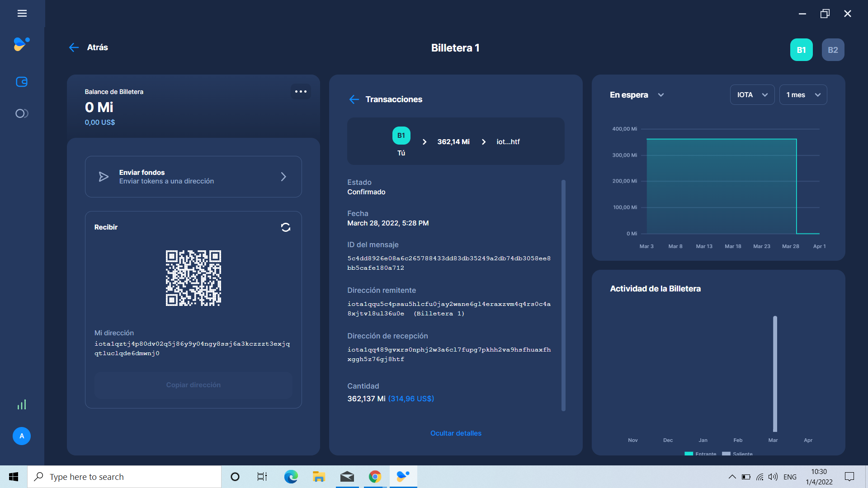Image resolution: width=868 pixels, height=488 pixels.
Task: Open File Explorer from taskbar
Action: coord(319,477)
